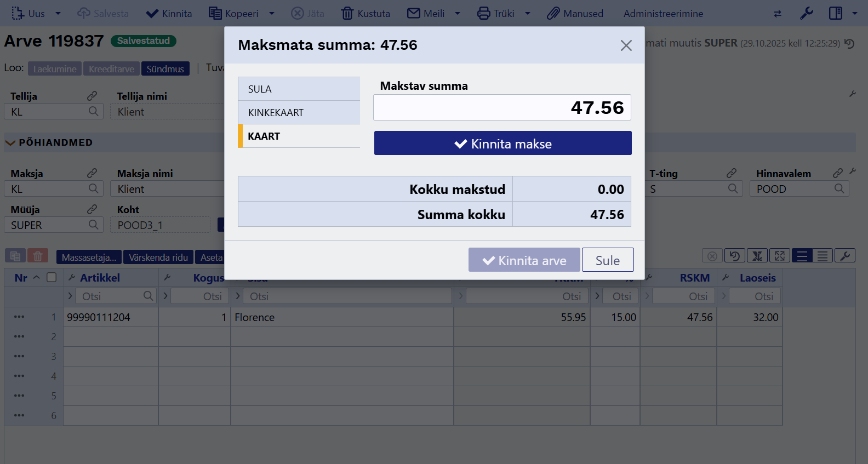Click the copy rows icon above the table
868x464 pixels.
[15, 256]
